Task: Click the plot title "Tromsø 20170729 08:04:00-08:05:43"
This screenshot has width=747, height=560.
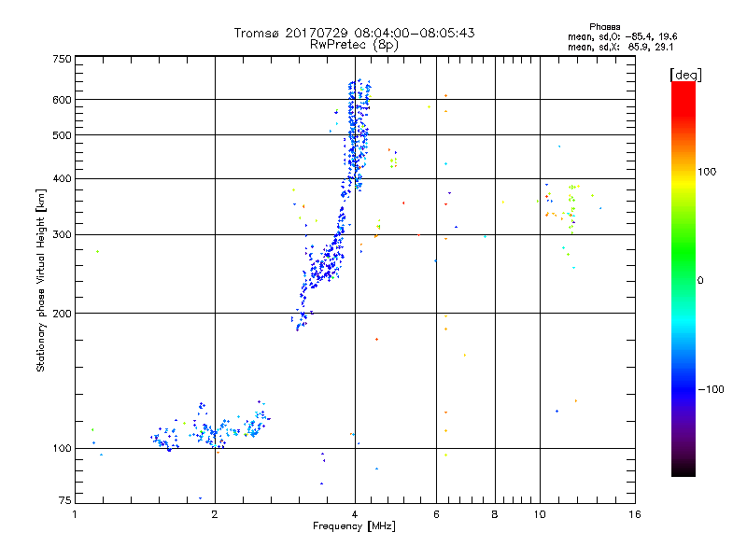Action: [354, 33]
